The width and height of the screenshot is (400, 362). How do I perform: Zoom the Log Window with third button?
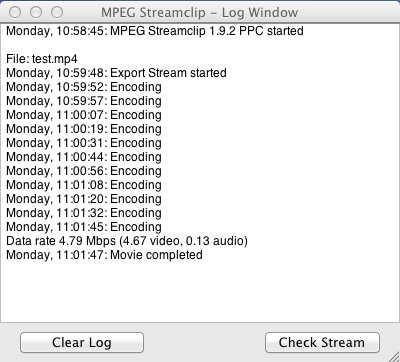coord(57,12)
